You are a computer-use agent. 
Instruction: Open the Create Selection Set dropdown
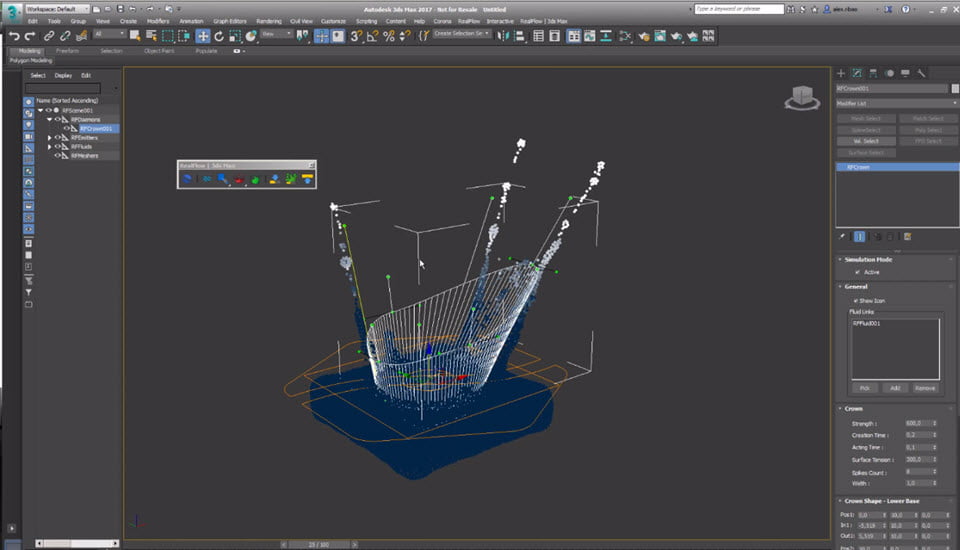pos(462,34)
